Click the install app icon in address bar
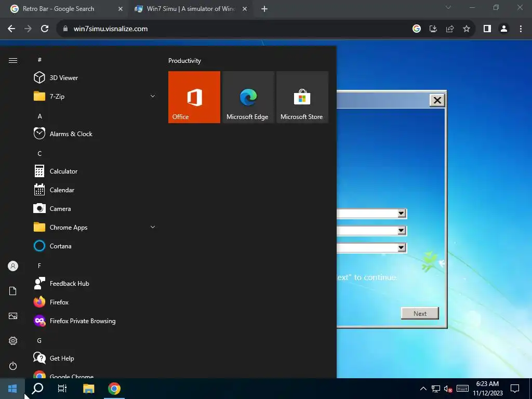 [x=433, y=29]
